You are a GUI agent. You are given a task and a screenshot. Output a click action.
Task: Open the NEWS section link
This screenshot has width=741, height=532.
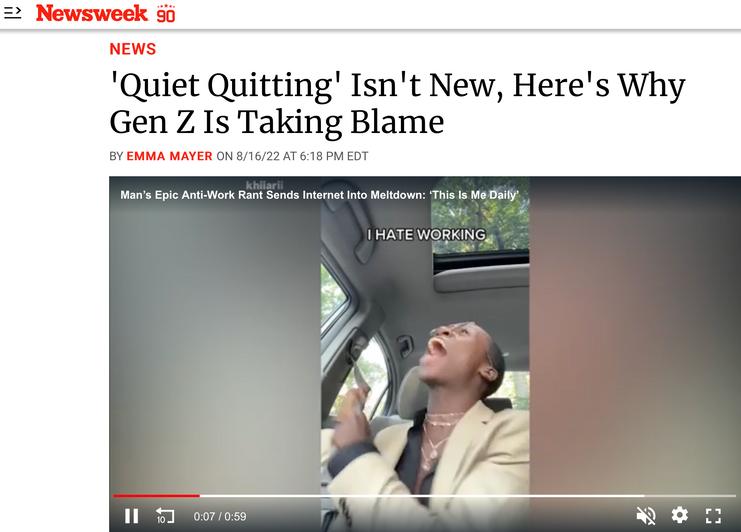[x=133, y=49]
